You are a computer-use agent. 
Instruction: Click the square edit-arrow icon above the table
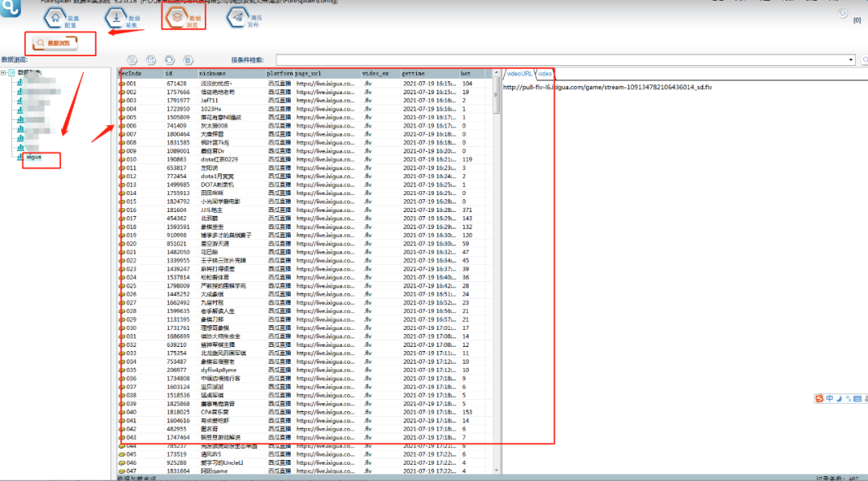pyautogui.click(x=150, y=59)
